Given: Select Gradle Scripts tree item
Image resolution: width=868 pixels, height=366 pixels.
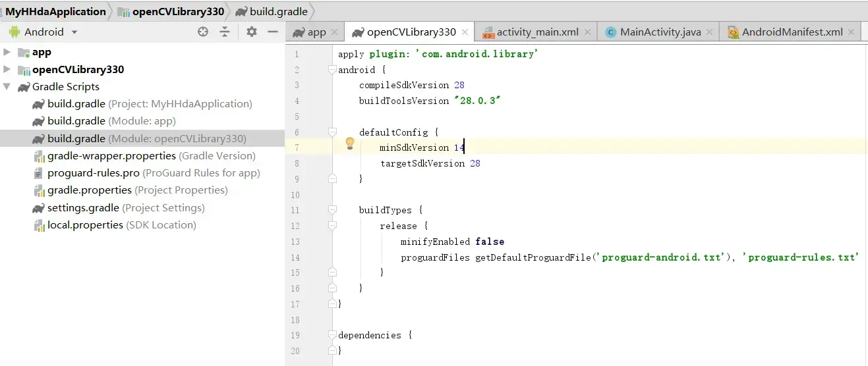Looking at the screenshot, I should tap(66, 86).
